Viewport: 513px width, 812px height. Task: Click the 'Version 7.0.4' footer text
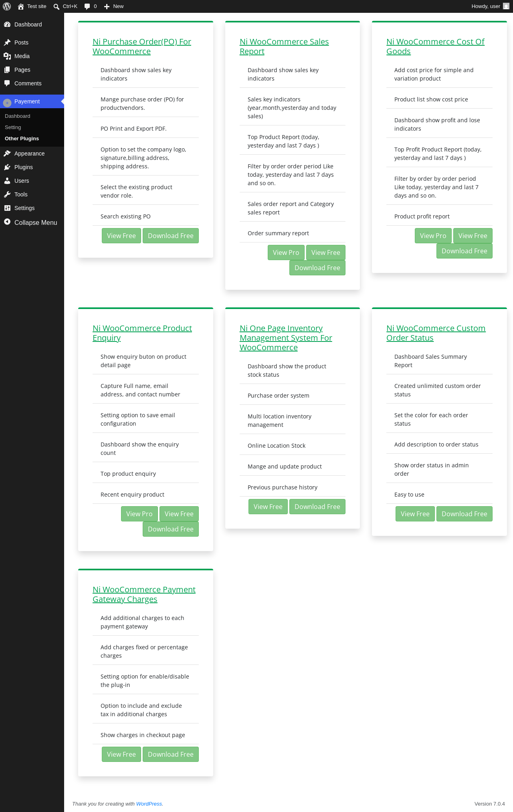[490, 804]
